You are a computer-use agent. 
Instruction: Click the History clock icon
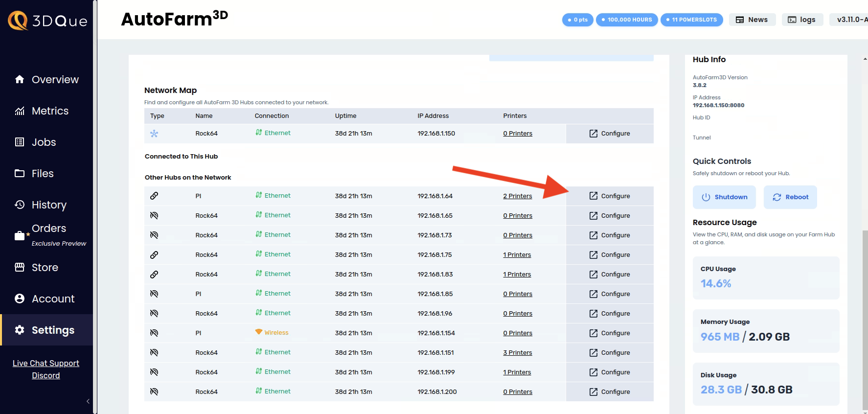20,205
